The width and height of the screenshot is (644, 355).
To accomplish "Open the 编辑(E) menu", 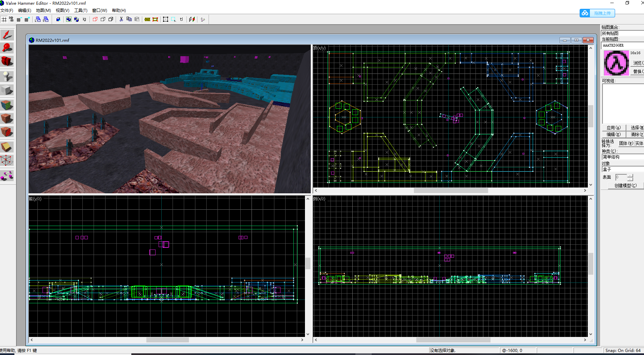I will pos(25,11).
